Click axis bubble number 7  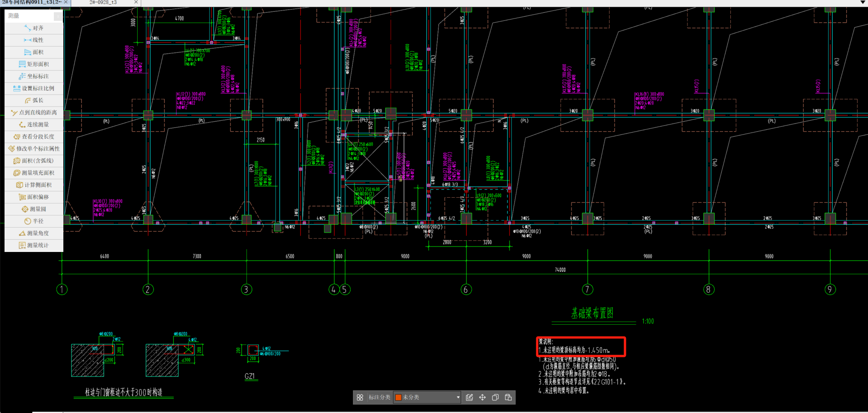587,290
